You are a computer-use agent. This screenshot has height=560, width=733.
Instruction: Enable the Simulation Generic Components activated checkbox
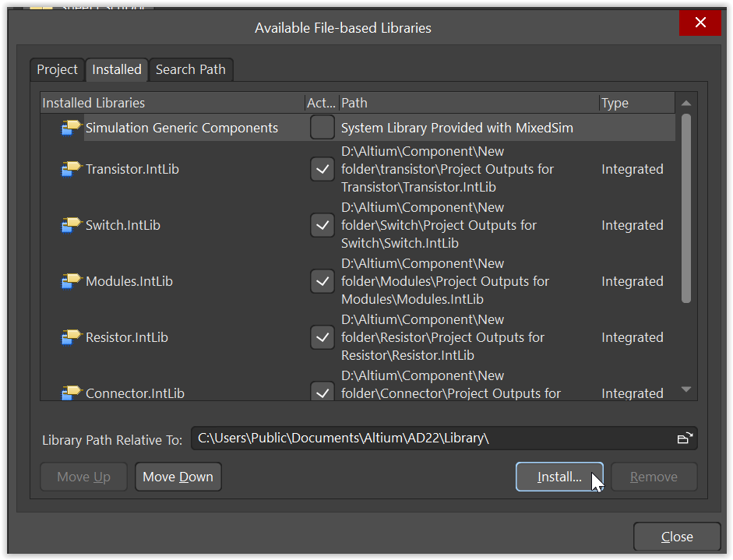tap(322, 127)
